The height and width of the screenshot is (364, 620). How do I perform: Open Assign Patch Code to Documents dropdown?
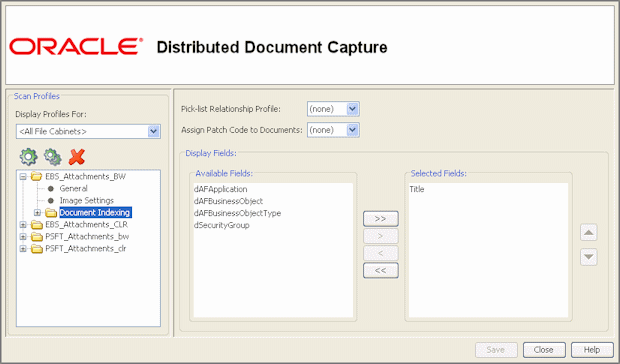tap(352, 130)
